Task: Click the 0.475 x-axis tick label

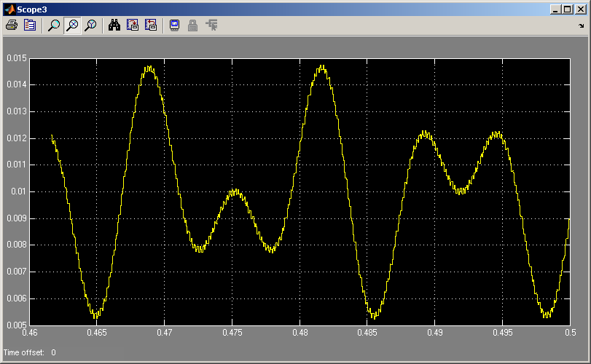Action: pyautogui.click(x=232, y=333)
